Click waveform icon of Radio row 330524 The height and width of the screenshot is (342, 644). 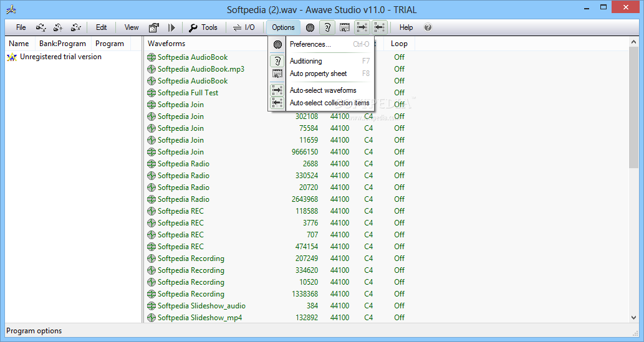[x=151, y=176]
